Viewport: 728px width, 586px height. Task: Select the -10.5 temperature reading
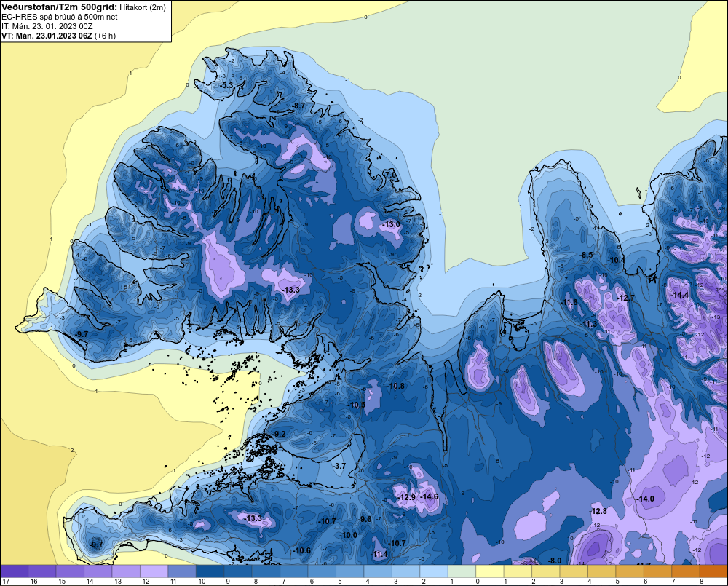357,405
